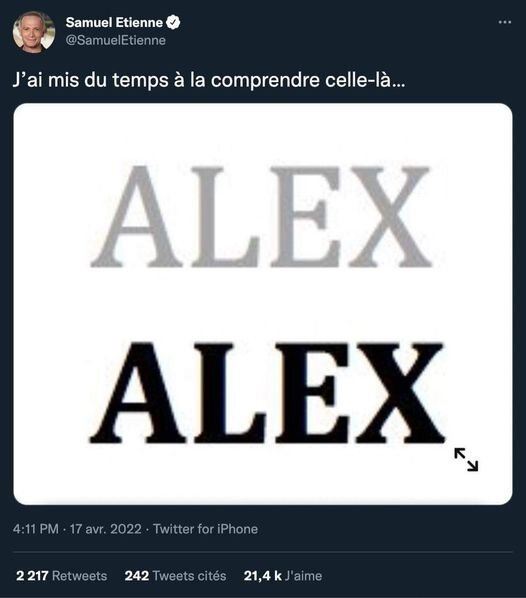
Task: Click the letter X in black ALEX
Action: pyautogui.click(x=401, y=392)
